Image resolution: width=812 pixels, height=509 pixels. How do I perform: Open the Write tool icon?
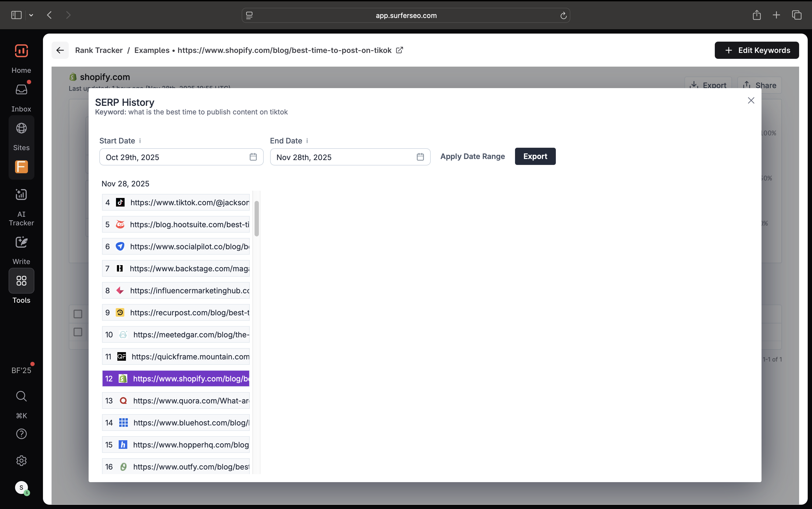tap(21, 242)
